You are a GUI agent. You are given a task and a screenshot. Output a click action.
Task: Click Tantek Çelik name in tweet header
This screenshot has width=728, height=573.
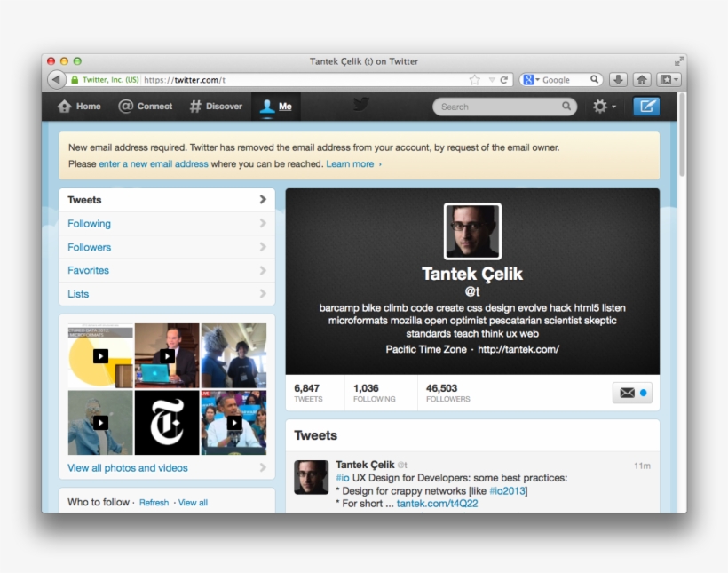(365, 465)
